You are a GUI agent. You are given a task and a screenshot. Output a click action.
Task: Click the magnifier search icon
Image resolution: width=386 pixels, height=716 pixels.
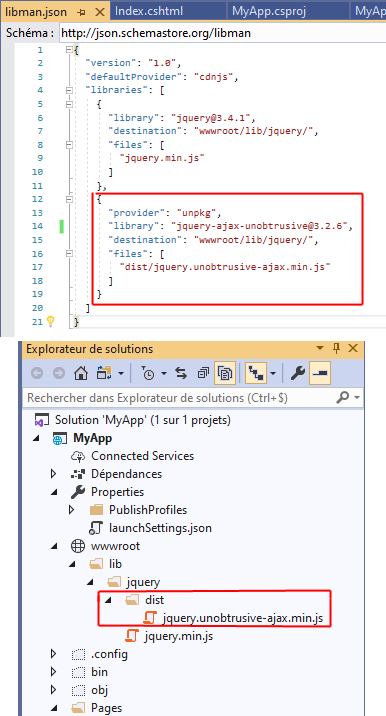point(343,397)
